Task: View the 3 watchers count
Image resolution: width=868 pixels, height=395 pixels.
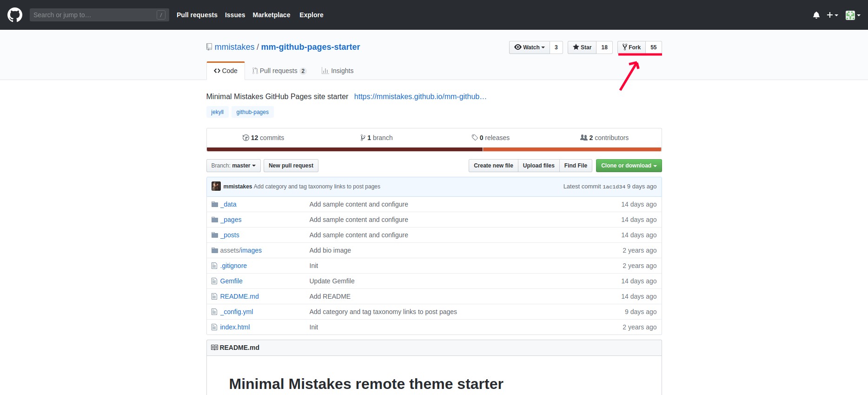Action: click(x=556, y=47)
